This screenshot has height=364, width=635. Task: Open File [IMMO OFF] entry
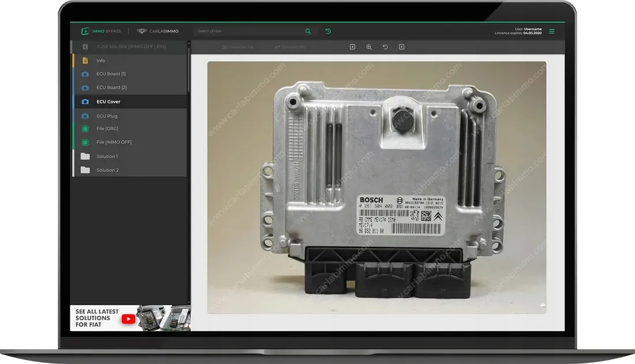pyautogui.click(x=129, y=142)
